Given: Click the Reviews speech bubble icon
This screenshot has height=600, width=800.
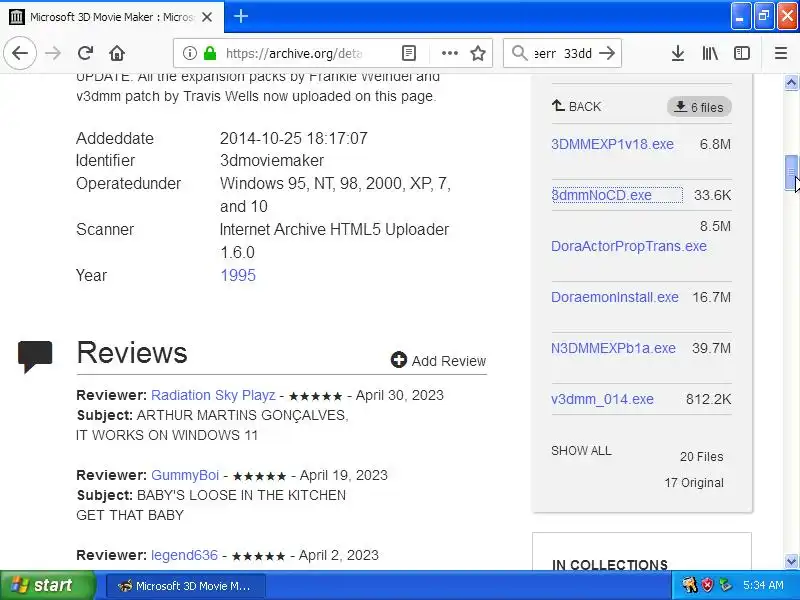Looking at the screenshot, I should (35, 356).
